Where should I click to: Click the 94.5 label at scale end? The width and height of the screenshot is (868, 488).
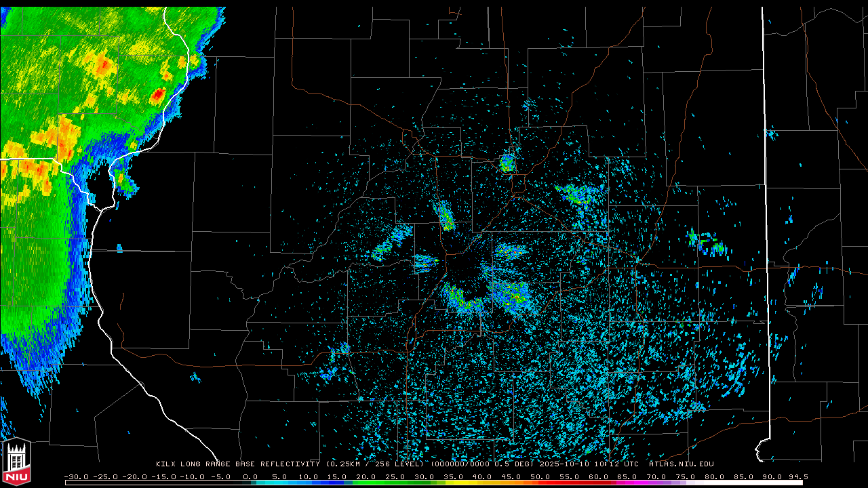(x=796, y=476)
